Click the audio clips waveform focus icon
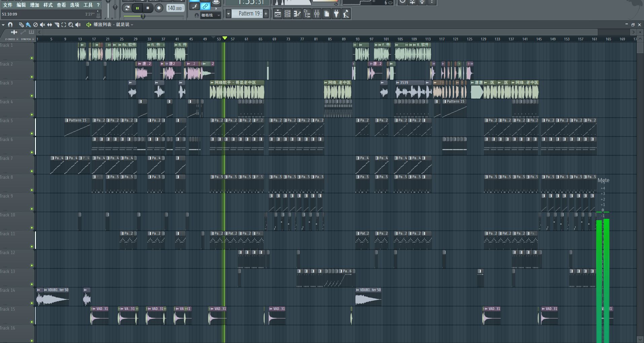 pyautogui.click(x=14, y=32)
